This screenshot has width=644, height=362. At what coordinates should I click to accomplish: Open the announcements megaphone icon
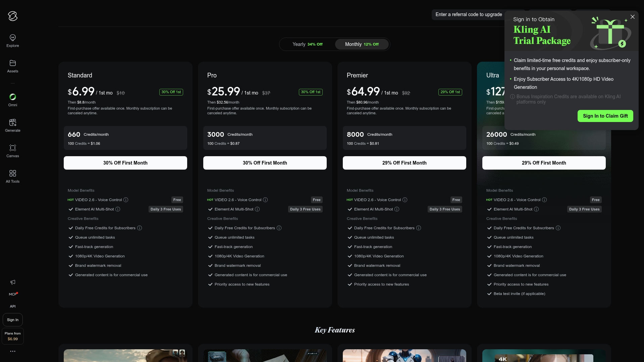pos(13,282)
